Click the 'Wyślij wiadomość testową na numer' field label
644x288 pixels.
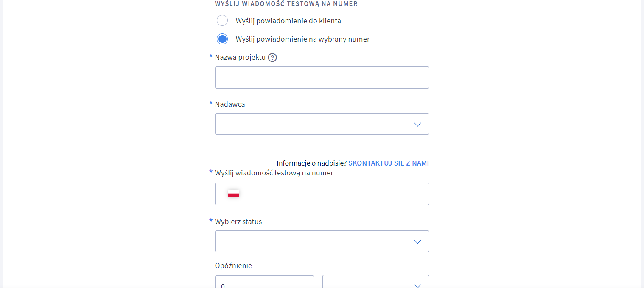click(x=274, y=173)
